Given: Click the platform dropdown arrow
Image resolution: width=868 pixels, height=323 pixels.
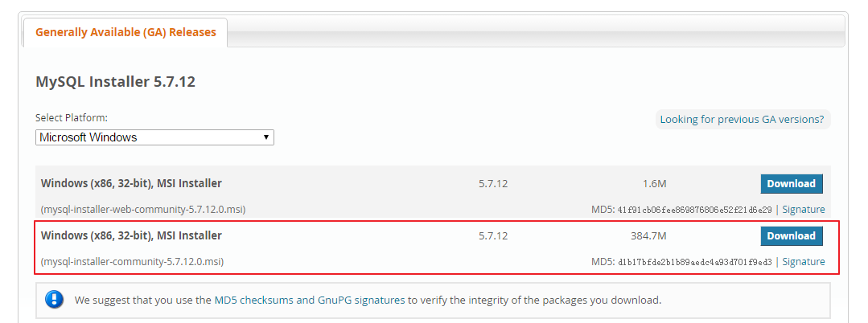Looking at the screenshot, I should coord(266,137).
